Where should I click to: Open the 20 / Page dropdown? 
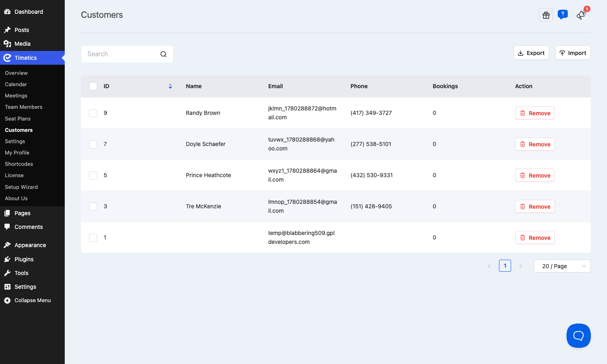click(562, 266)
